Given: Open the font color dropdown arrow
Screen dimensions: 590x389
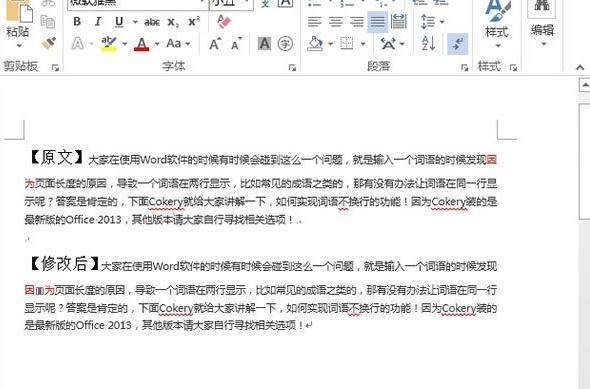Looking at the screenshot, I should (x=157, y=44).
